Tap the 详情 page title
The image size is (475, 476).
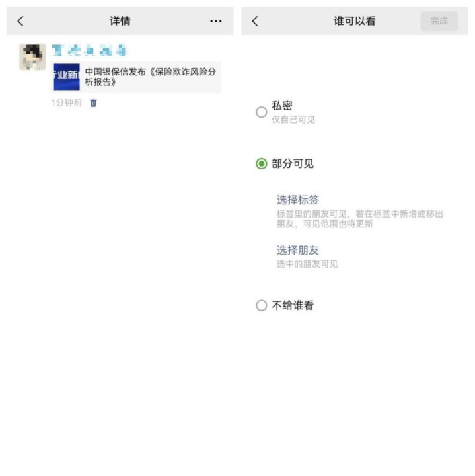pyautogui.click(x=120, y=21)
